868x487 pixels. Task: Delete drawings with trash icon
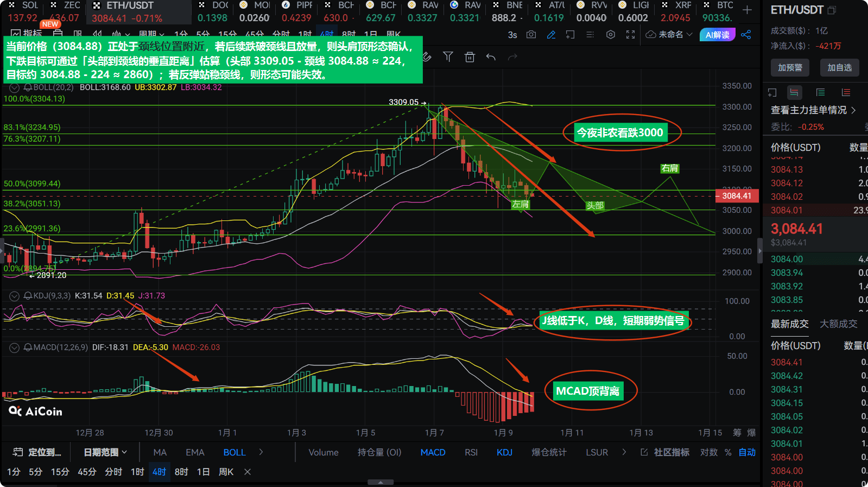[x=470, y=57]
